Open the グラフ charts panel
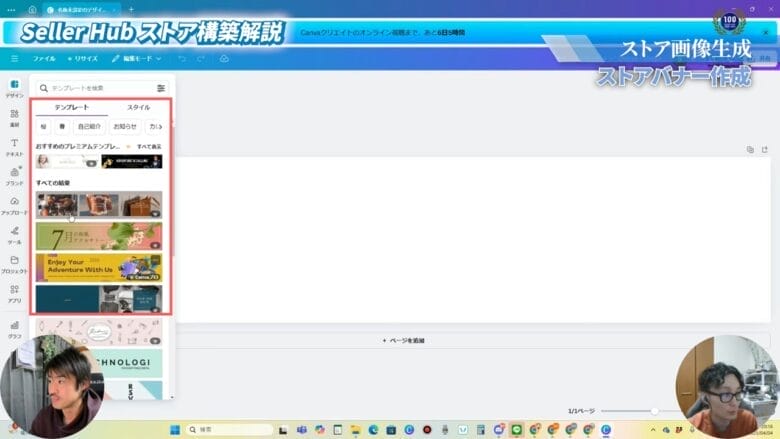780x439 pixels. coord(14,329)
